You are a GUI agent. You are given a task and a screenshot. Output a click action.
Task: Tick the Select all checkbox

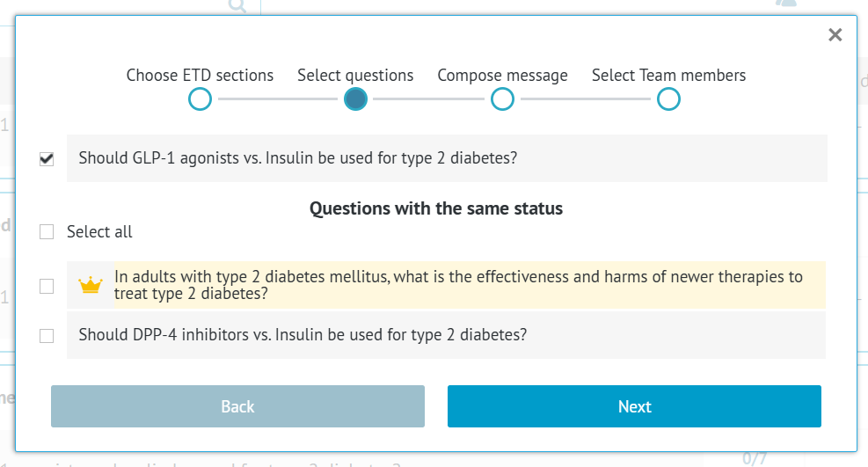(47, 232)
